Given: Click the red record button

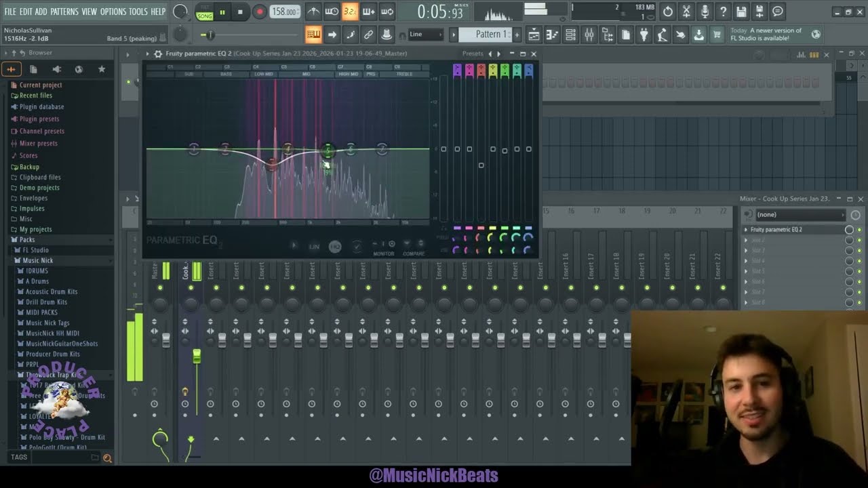Looking at the screenshot, I should (x=259, y=12).
